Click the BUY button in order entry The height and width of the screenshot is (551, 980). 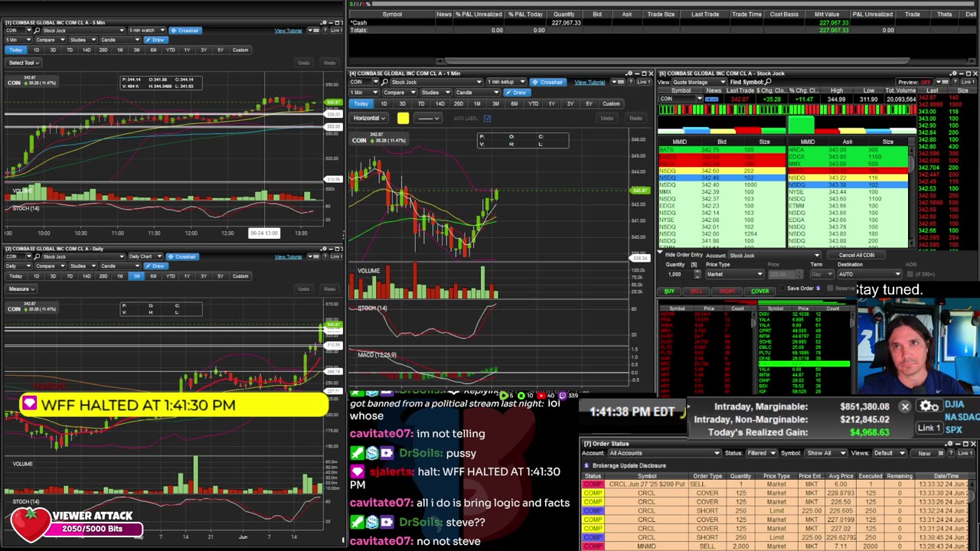669,291
